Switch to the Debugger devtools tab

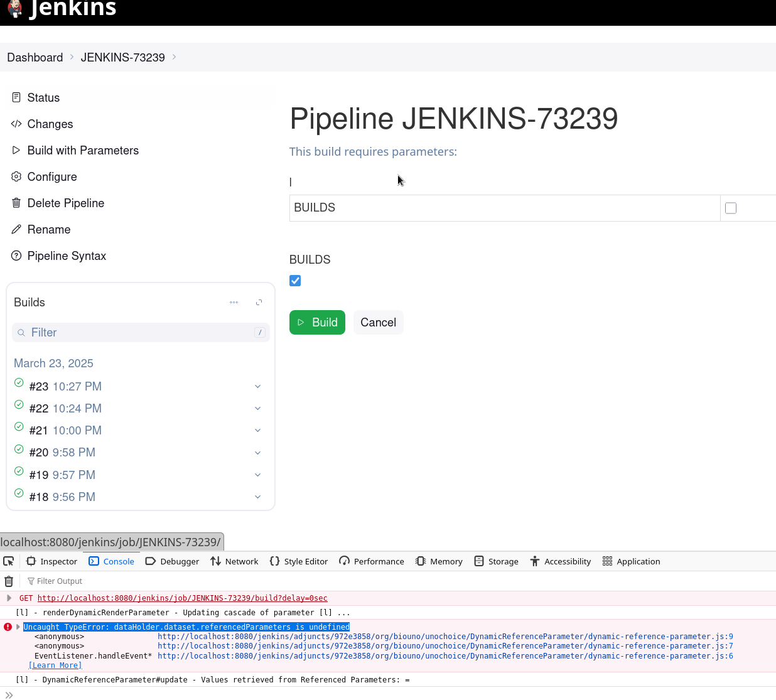tap(172, 561)
